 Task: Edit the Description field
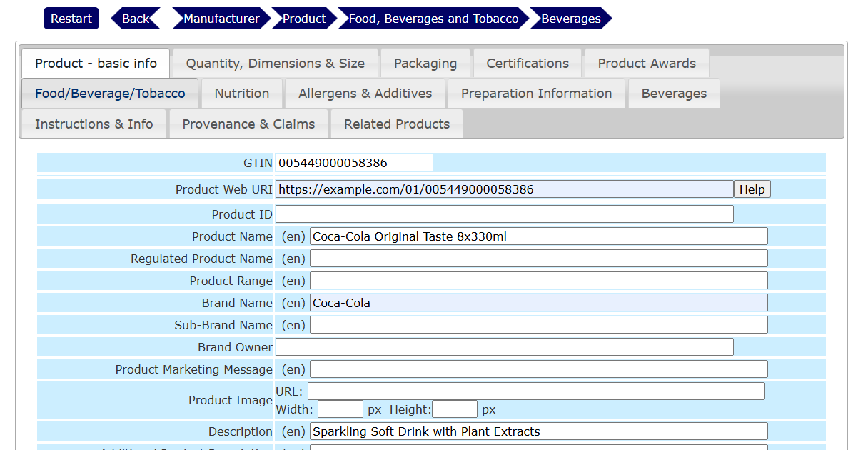point(539,431)
